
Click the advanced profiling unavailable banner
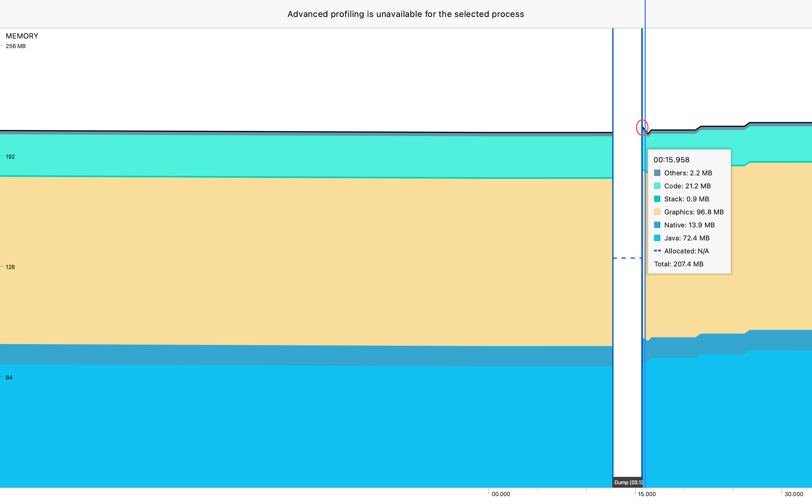405,14
